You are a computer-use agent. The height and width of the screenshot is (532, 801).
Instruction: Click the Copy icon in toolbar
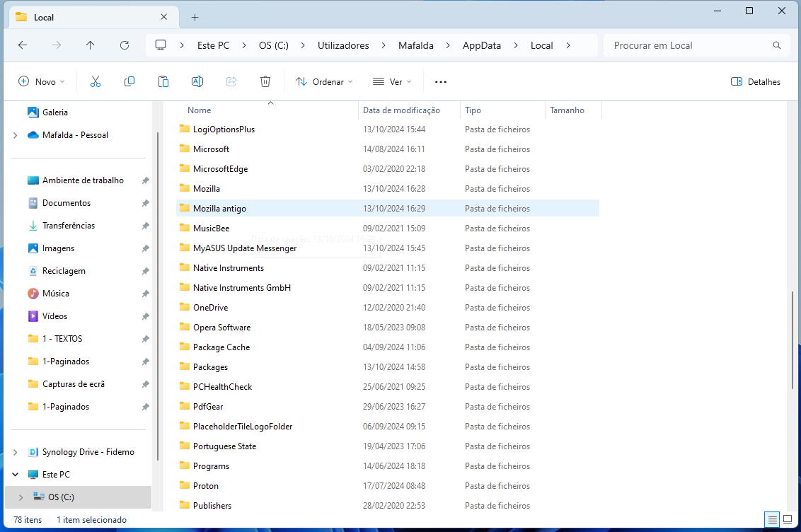pyautogui.click(x=129, y=81)
